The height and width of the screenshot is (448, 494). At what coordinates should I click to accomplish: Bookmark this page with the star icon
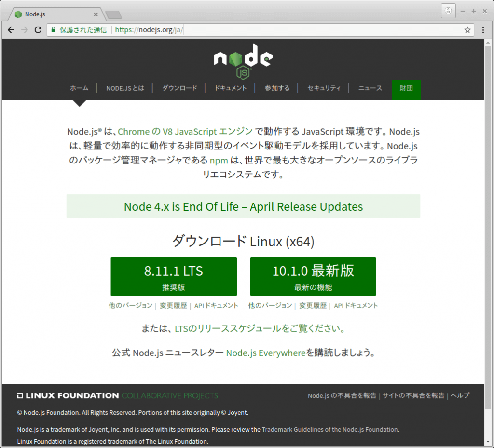(x=467, y=30)
